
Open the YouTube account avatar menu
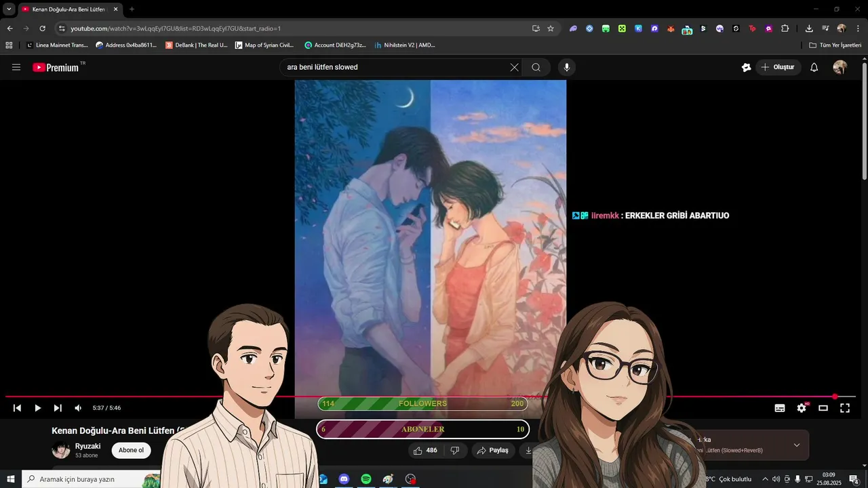click(840, 67)
